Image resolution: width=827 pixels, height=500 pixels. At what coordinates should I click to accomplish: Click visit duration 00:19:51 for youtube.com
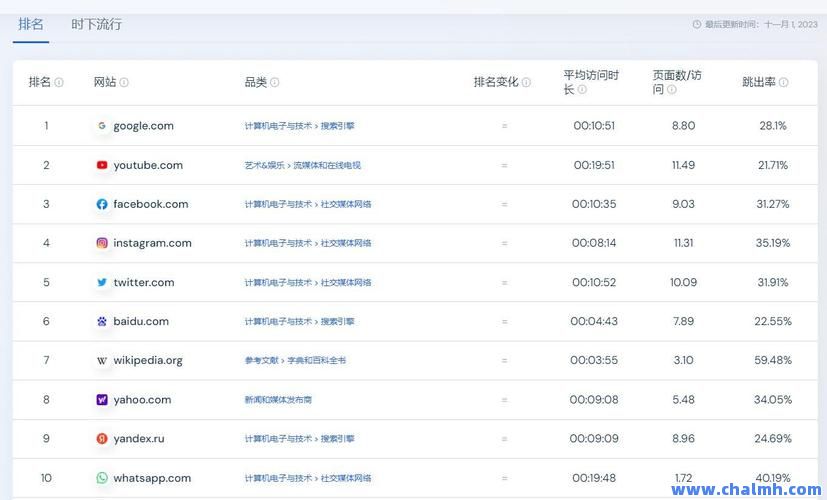[x=594, y=165]
